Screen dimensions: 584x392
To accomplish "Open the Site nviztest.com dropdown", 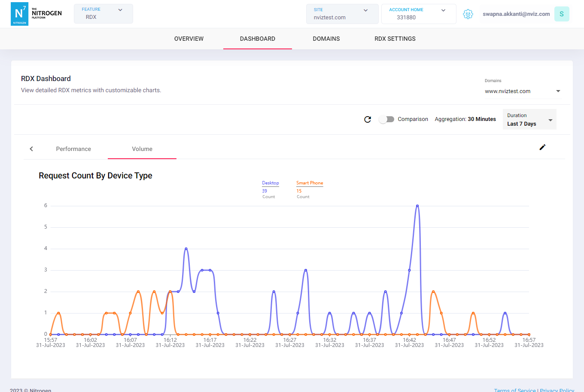I will click(342, 14).
